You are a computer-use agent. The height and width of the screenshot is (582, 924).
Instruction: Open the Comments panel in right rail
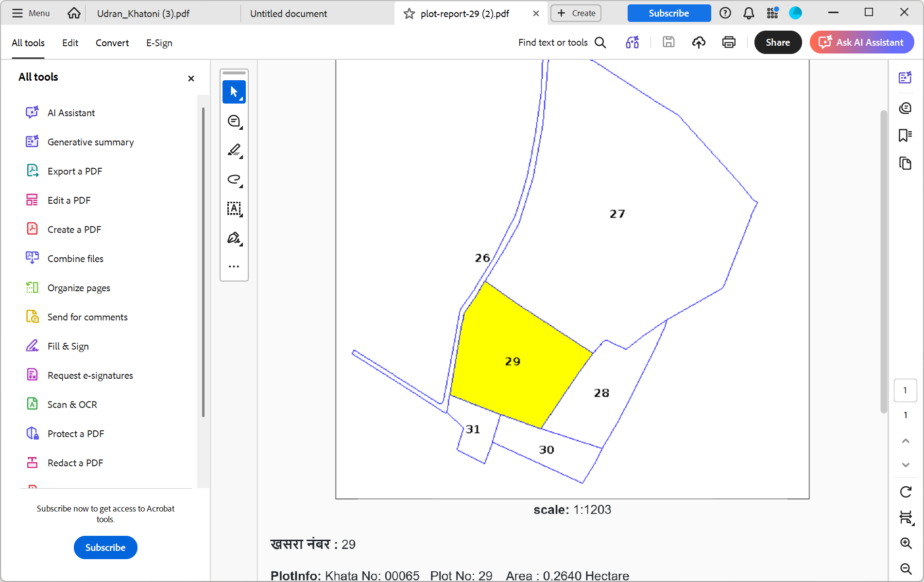pyautogui.click(x=905, y=107)
